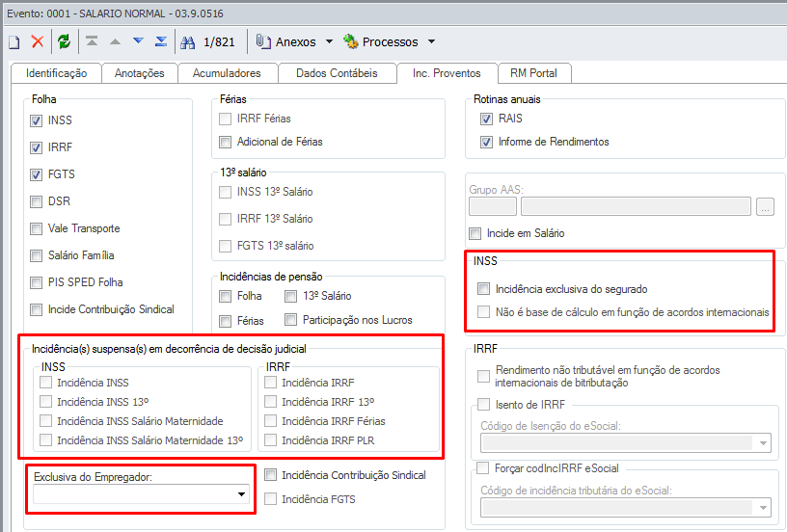Click the Grupo AAS description field
This screenshot has height=532, width=787.
[x=636, y=206]
